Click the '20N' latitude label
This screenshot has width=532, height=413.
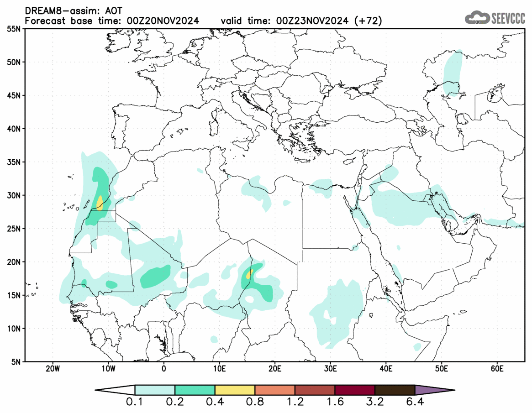[x=14, y=262]
